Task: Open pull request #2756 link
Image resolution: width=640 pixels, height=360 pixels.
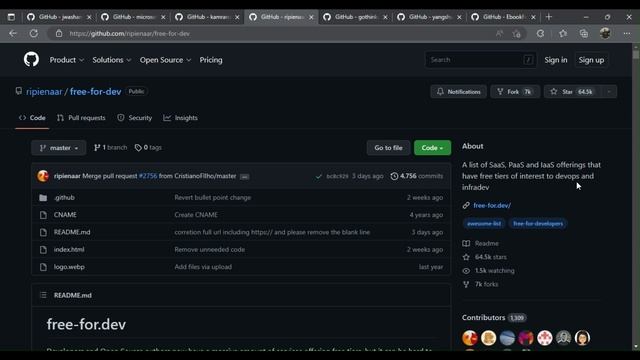Action: point(148,176)
